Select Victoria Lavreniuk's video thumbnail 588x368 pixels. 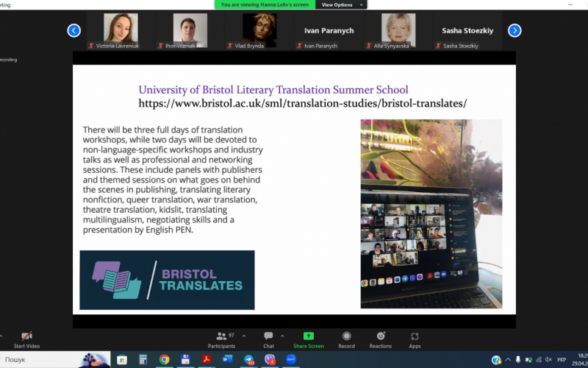click(x=121, y=30)
